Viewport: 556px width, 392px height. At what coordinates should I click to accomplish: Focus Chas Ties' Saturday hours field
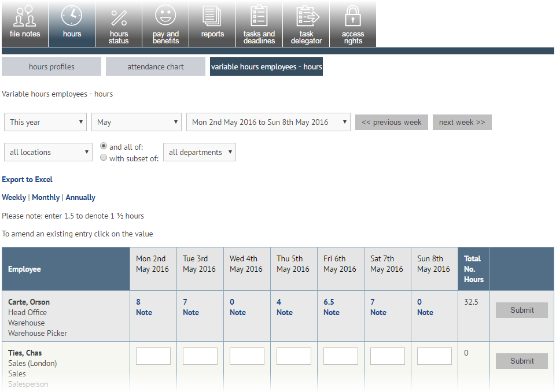click(x=387, y=356)
